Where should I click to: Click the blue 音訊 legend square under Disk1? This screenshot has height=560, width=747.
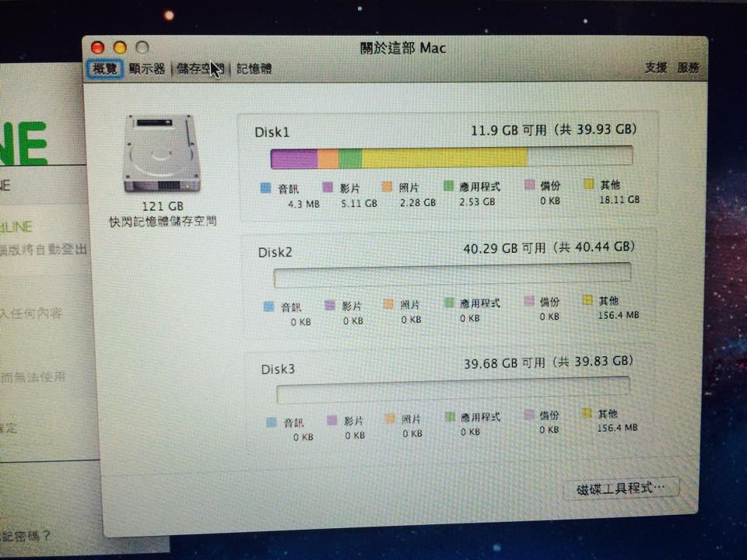coord(265,188)
